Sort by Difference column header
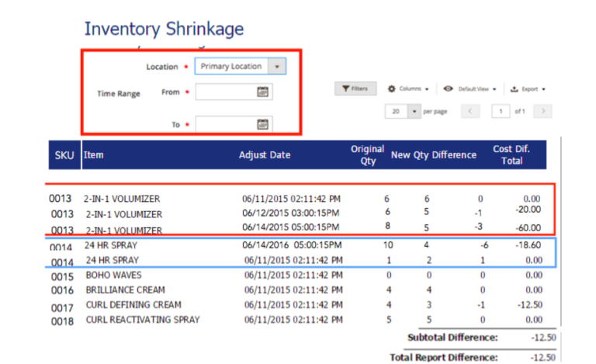This screenshot has height=364, width=596. click(x=454, y=155)
